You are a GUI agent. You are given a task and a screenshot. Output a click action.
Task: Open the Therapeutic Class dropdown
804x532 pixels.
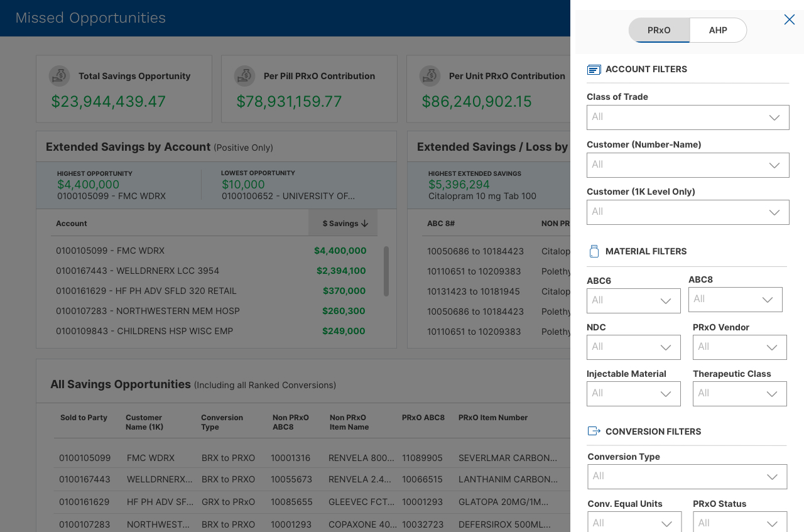pos(739,394)
